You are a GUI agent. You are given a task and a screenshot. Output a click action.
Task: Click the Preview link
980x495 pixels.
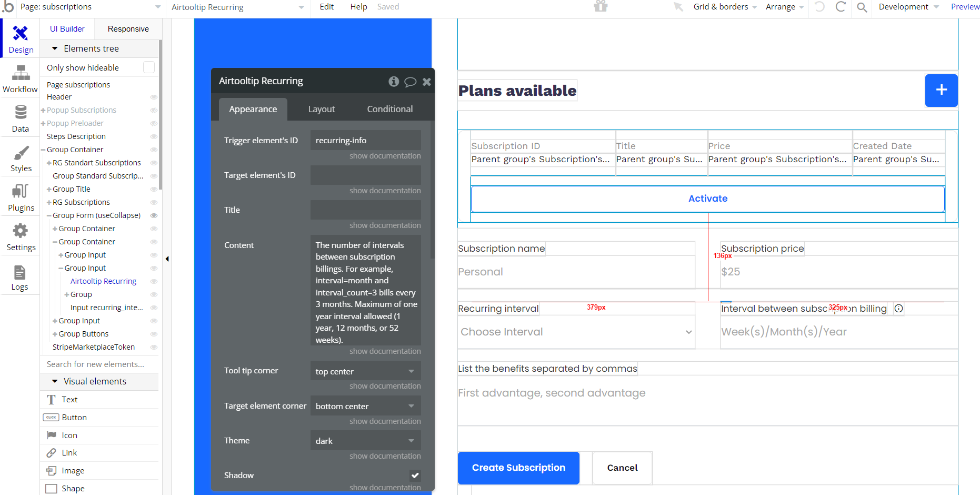pyautogui.click(x=965, y=7)
